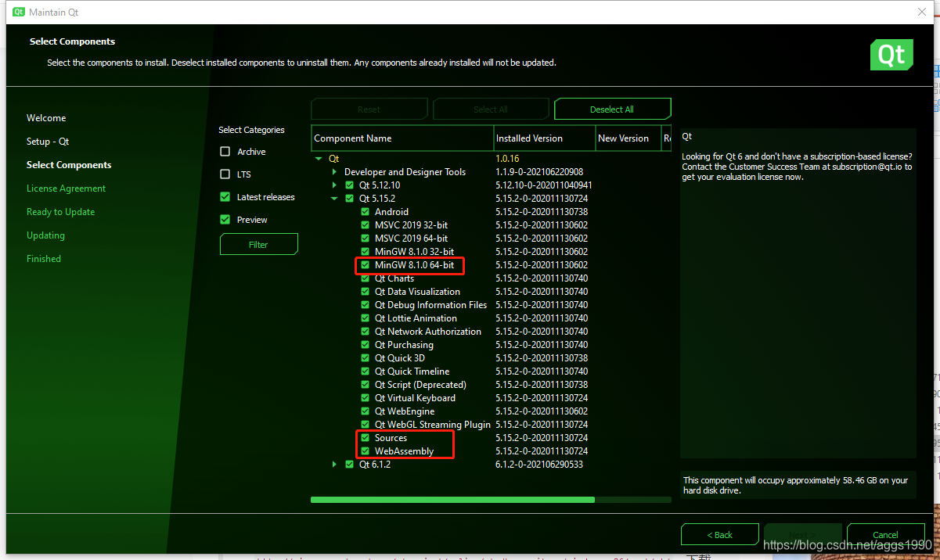Uncheck the Qt Virtual Keyboard checkbox
This screenshot has width=940, height=560.
point(366,398)
